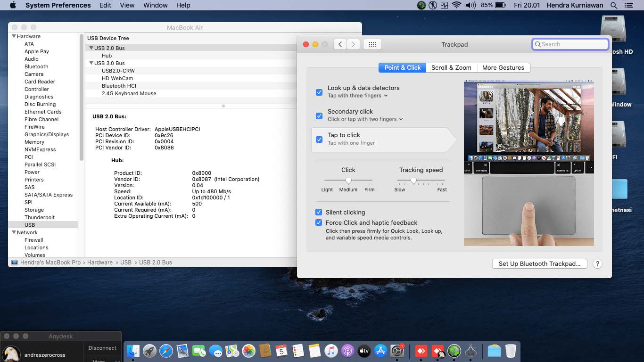Click the Tracking speed slider knob
The height and width of the screenshot is (362, 644).
[x=413, y=181]
